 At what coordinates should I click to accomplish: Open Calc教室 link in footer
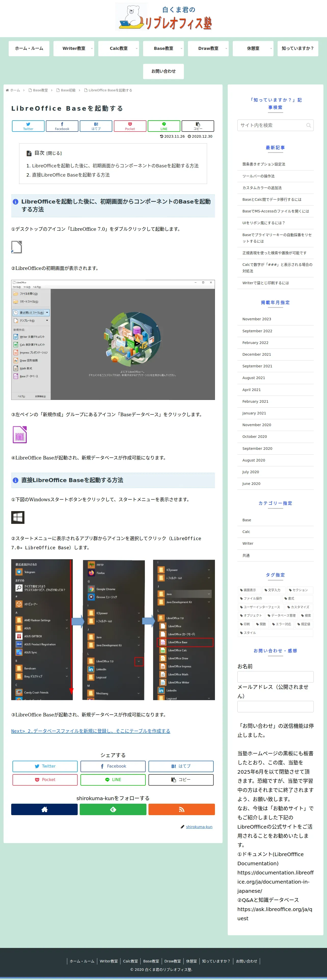point(131,961)
